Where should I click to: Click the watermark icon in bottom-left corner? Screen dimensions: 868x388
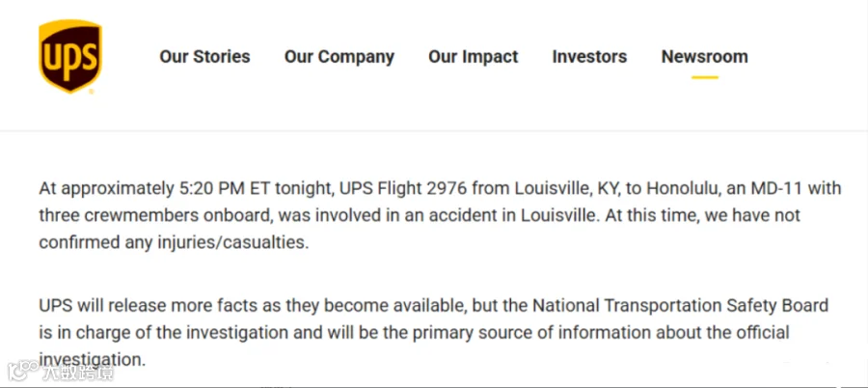[x=23, y=371]
